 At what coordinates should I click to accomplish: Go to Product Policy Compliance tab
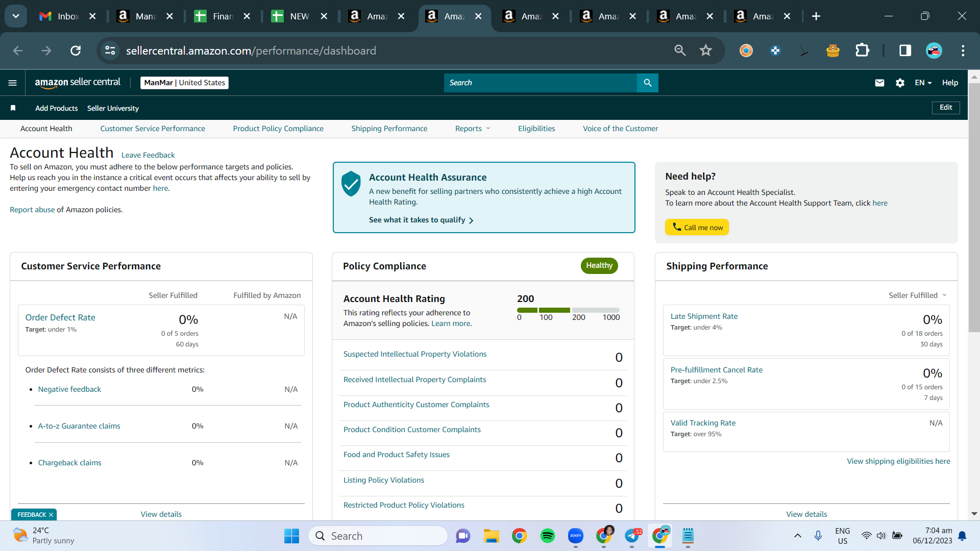point(278,129)
